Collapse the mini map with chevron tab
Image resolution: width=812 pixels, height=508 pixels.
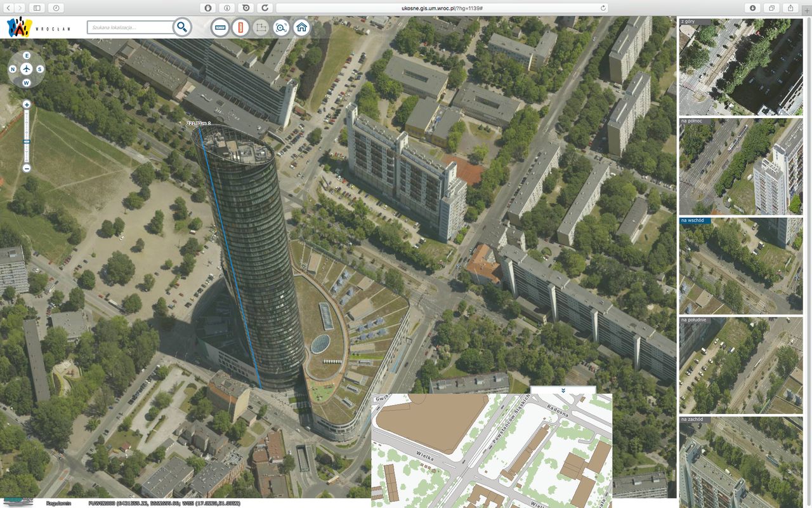(563, 390)
